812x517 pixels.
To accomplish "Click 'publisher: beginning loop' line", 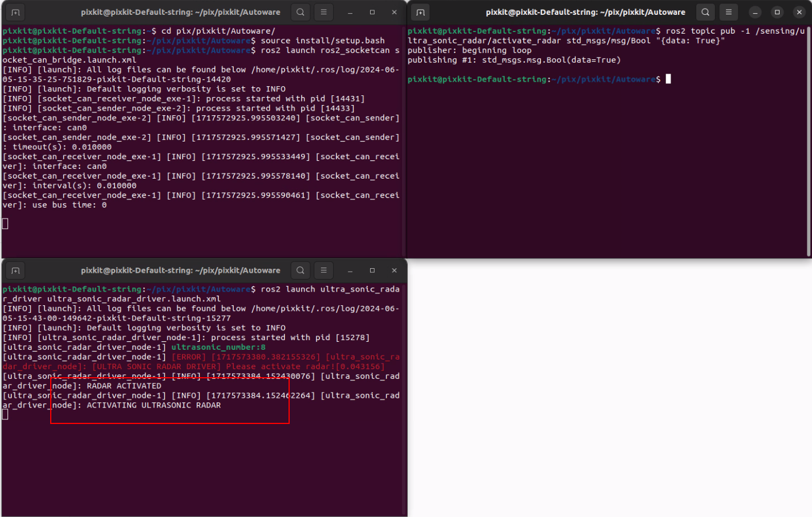I will [x=470, y=50].
